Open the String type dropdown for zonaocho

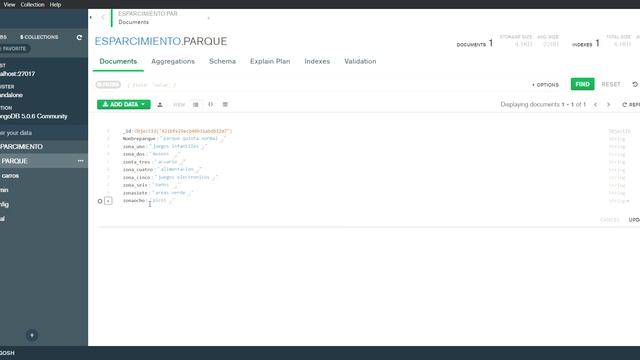click(x=619, y=201)
